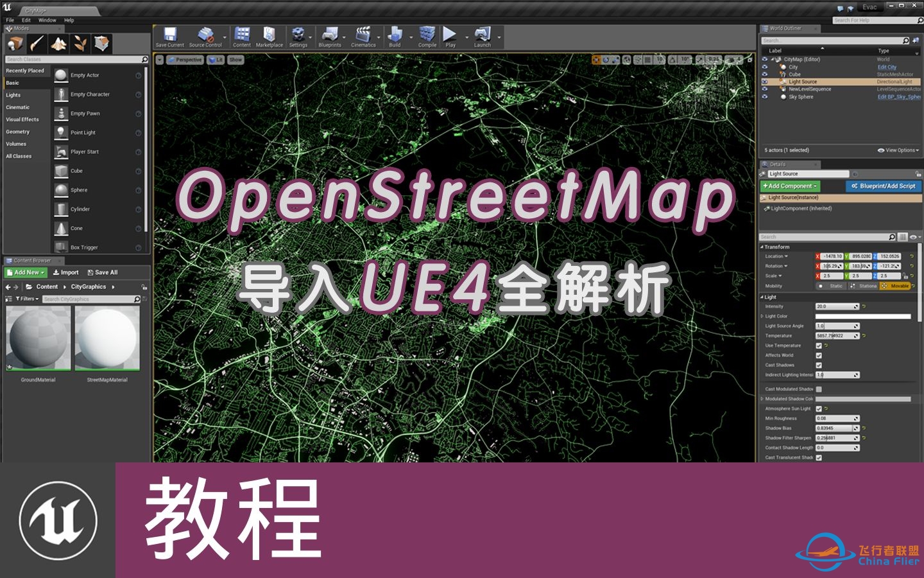Open Source Control toolbar icon
924x578 pixels.
coord(205,35)
